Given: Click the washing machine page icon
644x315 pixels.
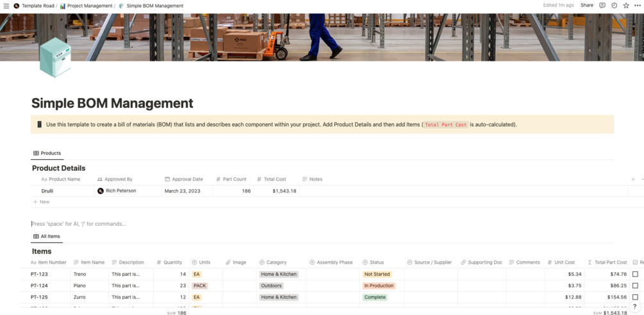Looking at the screenshot, I should 55,57.
